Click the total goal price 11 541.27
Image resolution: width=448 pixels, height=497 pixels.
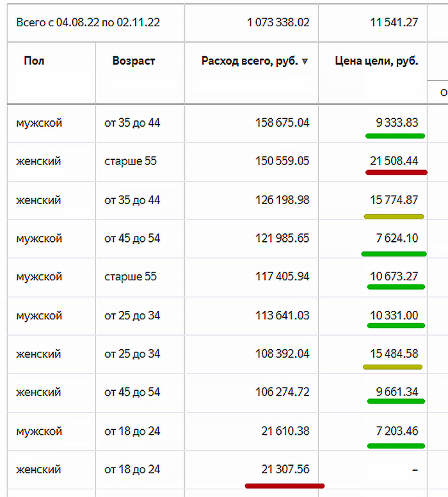click(x=394, y=22)
